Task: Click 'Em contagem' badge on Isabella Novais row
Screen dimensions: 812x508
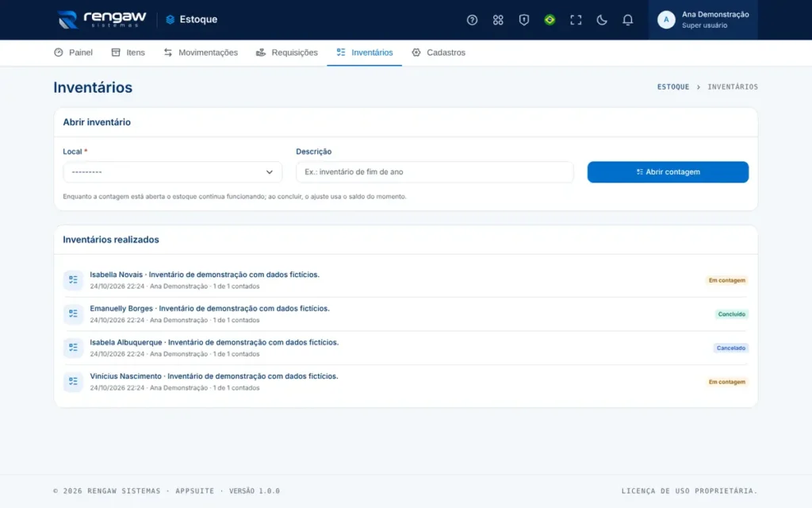Action: (x=726, y=280)
